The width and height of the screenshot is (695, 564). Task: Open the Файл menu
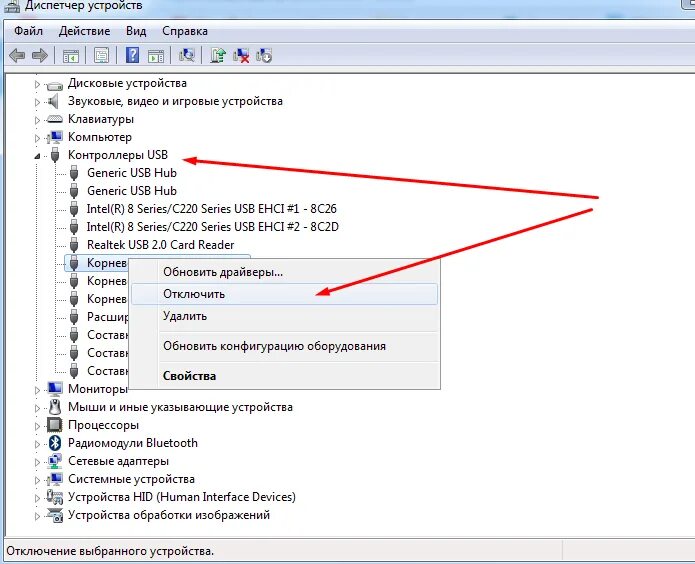point(28,31)
